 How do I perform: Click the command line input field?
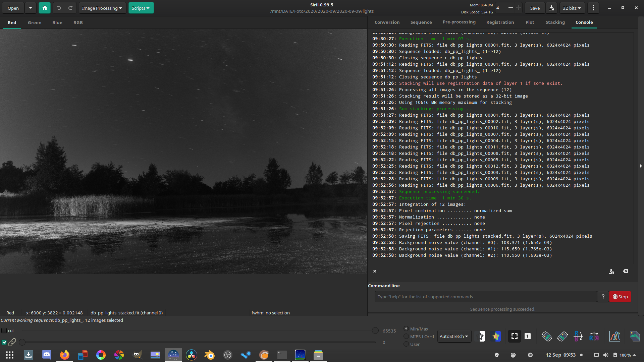coord(485,297)
